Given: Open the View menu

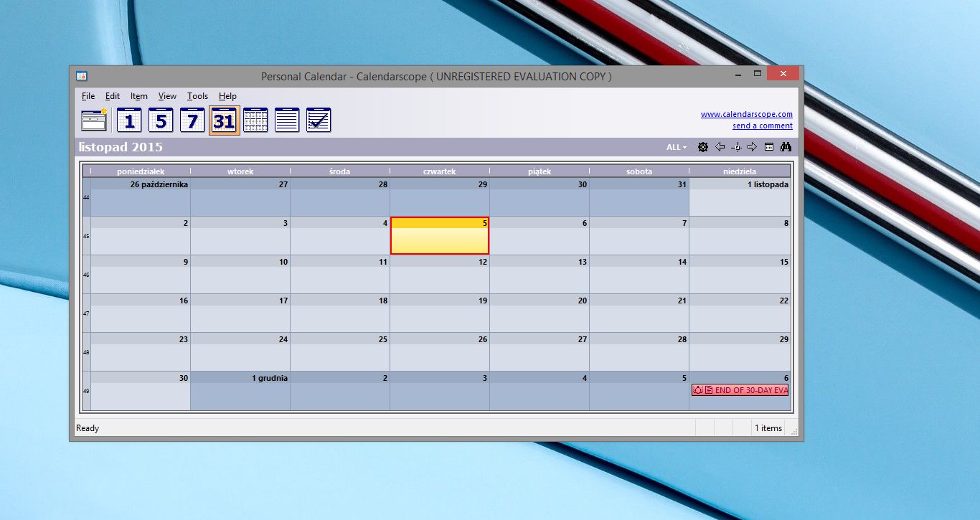Looking at the screenshot, I should pos(167,96).
